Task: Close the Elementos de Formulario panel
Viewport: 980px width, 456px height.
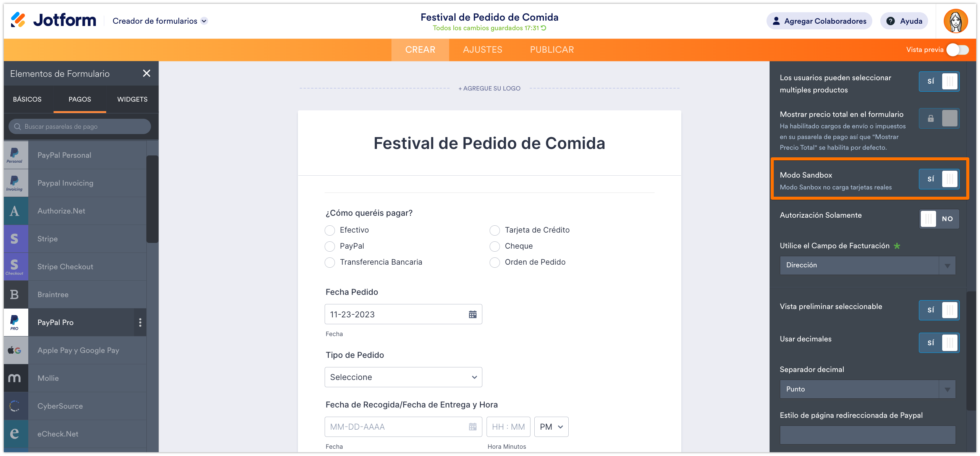Action: pos(147,73)
